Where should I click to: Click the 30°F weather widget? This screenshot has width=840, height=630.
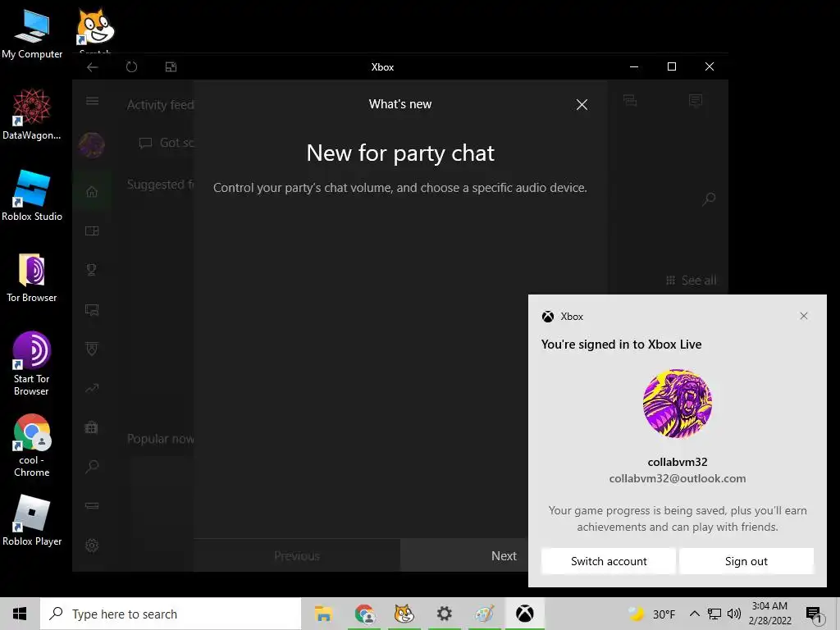(x=651, y=614)
